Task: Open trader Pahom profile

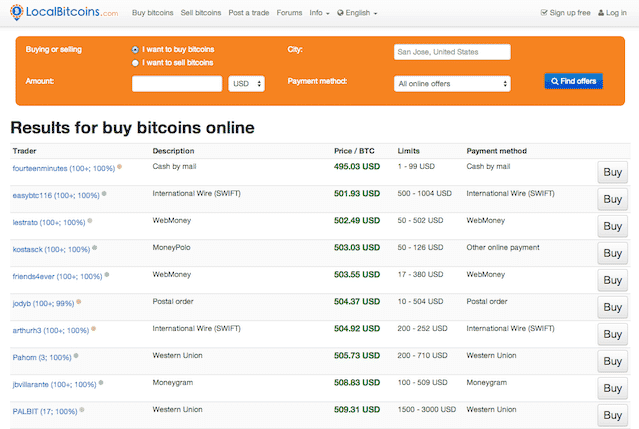Action: 42,358
